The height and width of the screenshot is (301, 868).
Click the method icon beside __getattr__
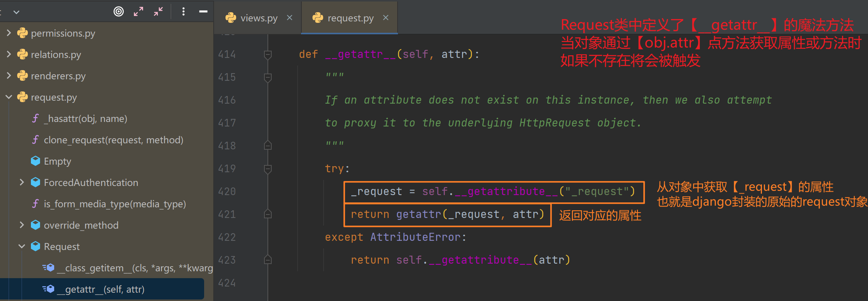click(48, 289)
